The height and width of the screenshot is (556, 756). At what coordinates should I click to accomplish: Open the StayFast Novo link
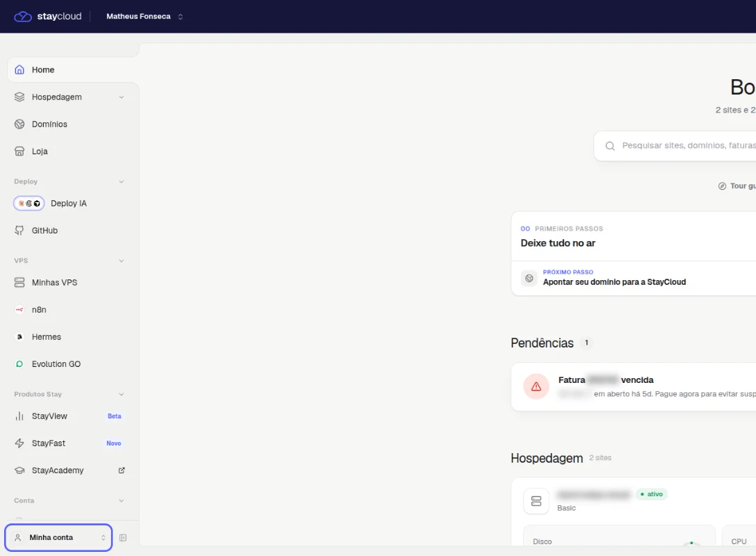click(70, 443)
